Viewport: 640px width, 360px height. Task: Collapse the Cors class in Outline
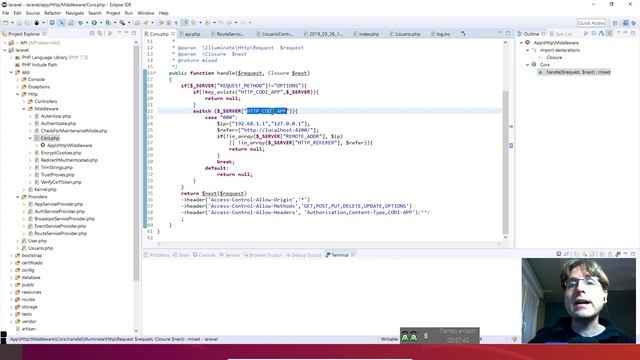(527, 65)
